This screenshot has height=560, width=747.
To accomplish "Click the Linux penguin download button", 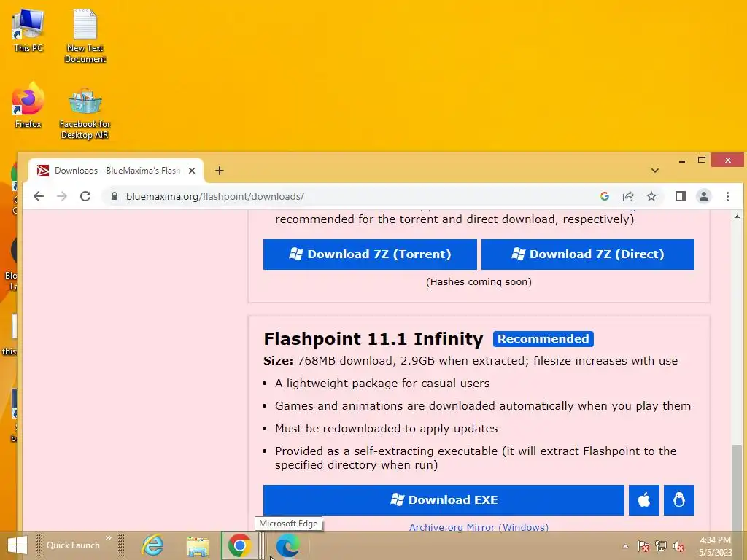I will pyautogui.click(x=679, y=500).
